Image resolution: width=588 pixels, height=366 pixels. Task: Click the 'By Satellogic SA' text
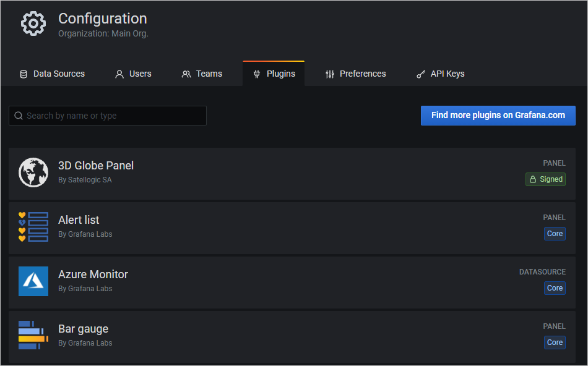[x=85, y=180]
